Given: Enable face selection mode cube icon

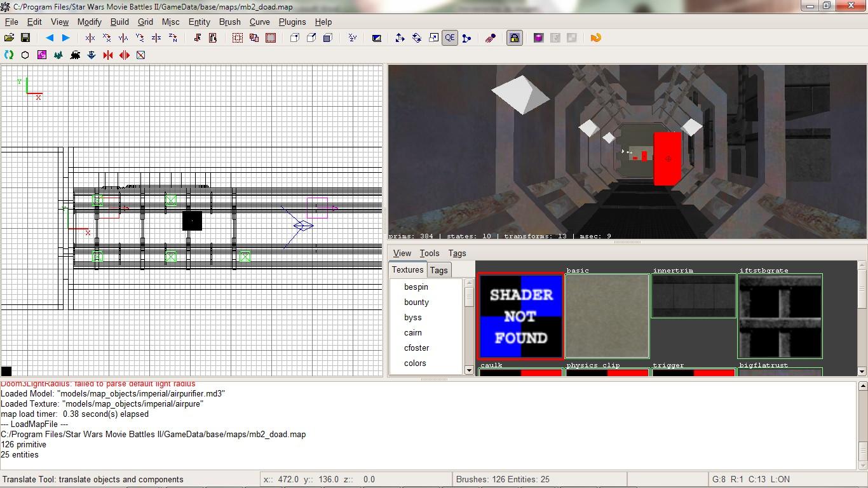Looking at the screenshot, I should point(328,38).
